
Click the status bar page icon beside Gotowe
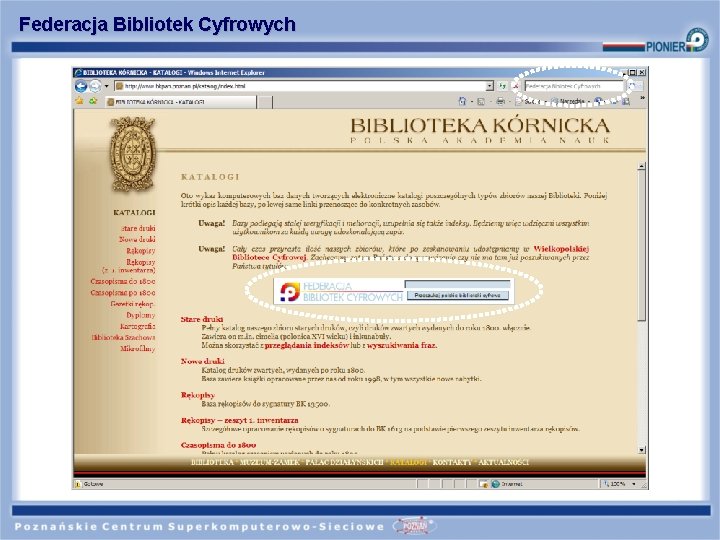[78, 484]
